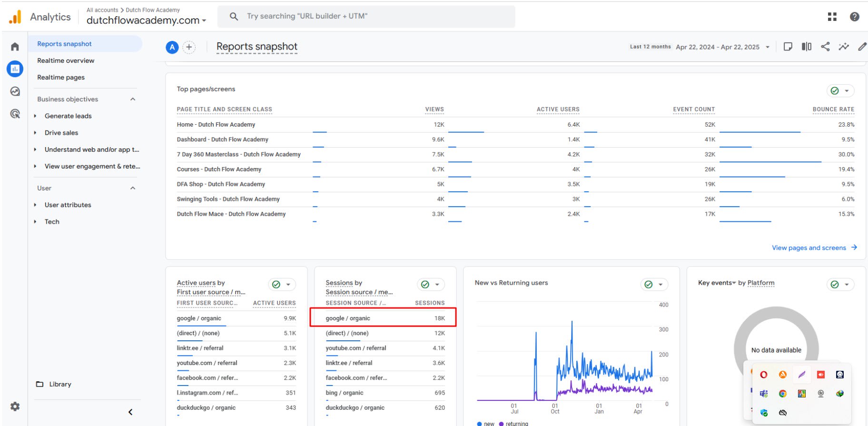The width and height of the screenshot is (868, 426).
Task: Click the All Users 'A' segment badge
Action: (x=172, y=47)
